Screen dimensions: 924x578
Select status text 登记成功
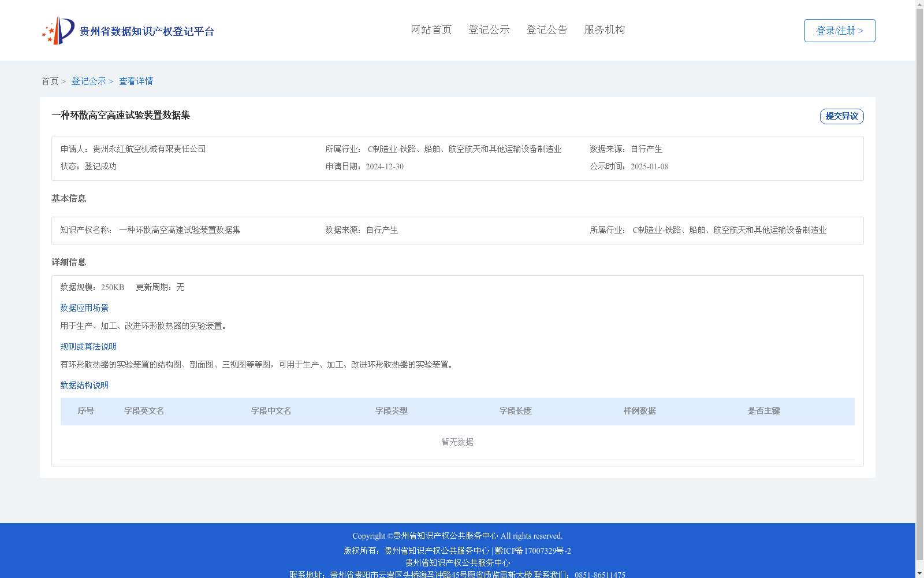point(100,166)
